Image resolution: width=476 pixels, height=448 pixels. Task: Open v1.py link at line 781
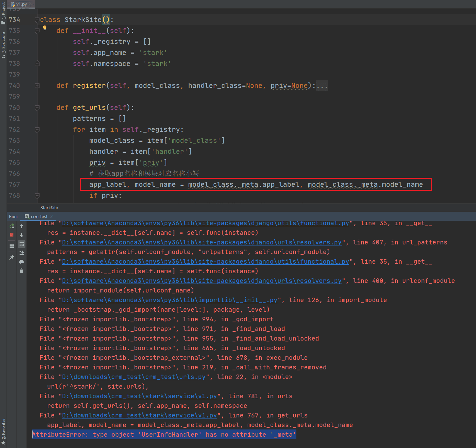139,396
